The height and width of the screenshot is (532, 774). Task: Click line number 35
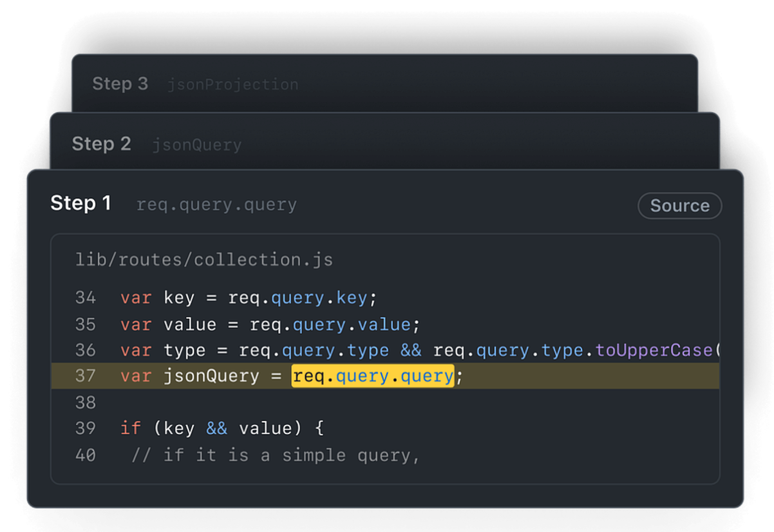click(86, 324)
